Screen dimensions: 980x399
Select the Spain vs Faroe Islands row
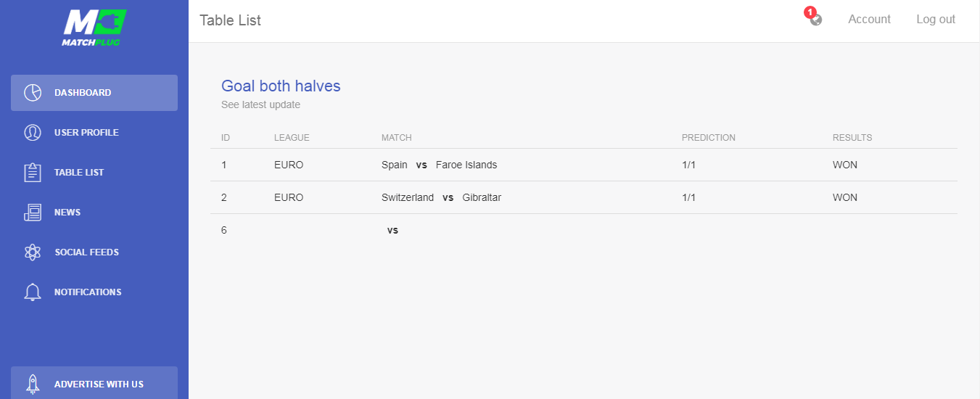[x=584, y=165]
